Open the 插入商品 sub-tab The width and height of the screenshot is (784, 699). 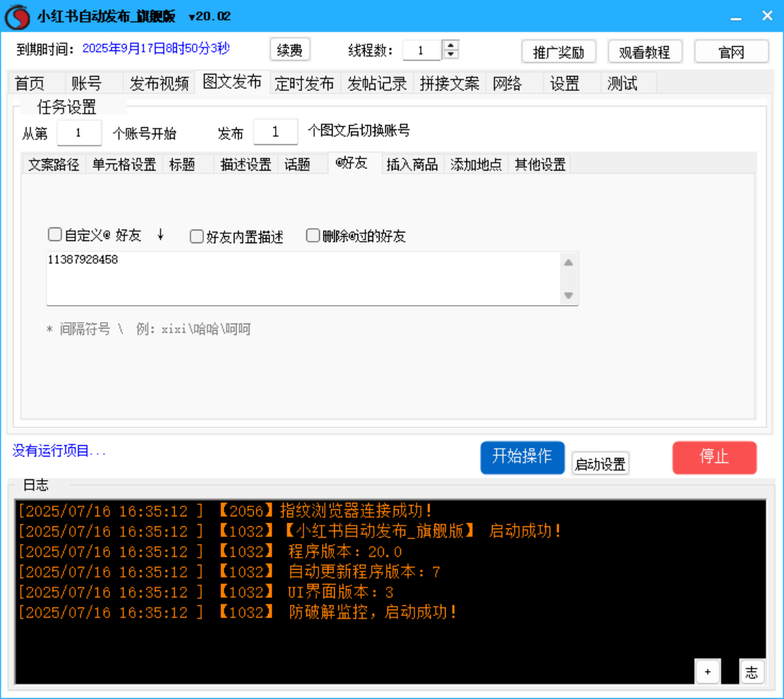point(412,164)
